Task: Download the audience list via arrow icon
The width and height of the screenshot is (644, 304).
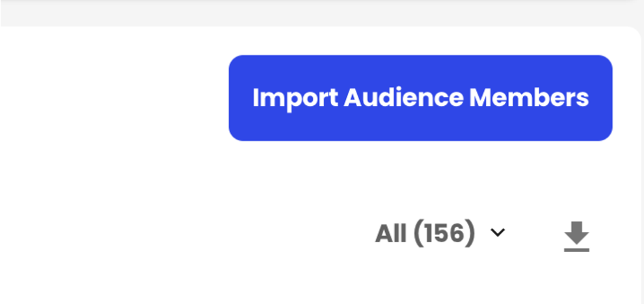Action: coord(576,236)
